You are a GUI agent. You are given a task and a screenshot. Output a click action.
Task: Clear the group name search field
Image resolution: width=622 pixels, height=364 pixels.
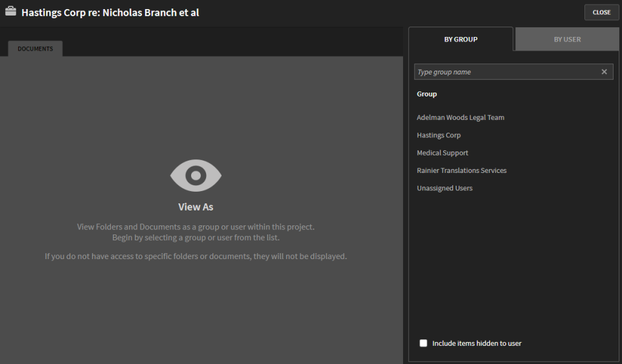(604, 72)
